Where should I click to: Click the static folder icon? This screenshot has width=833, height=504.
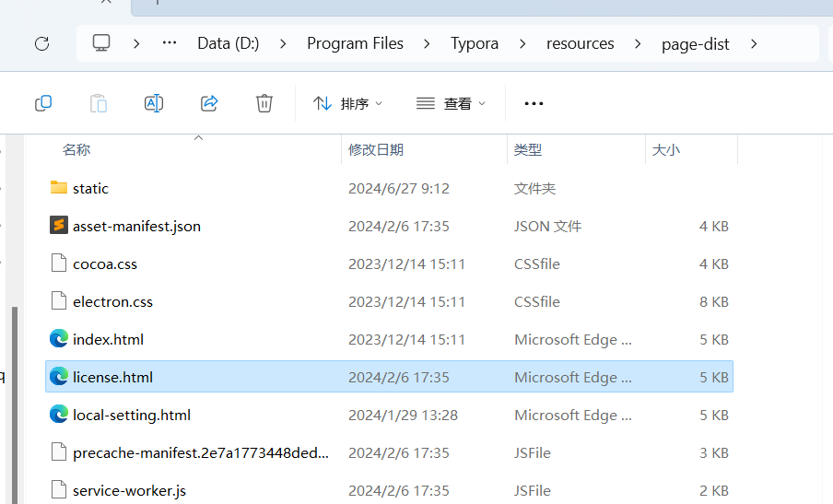click(x=58, y=187)
